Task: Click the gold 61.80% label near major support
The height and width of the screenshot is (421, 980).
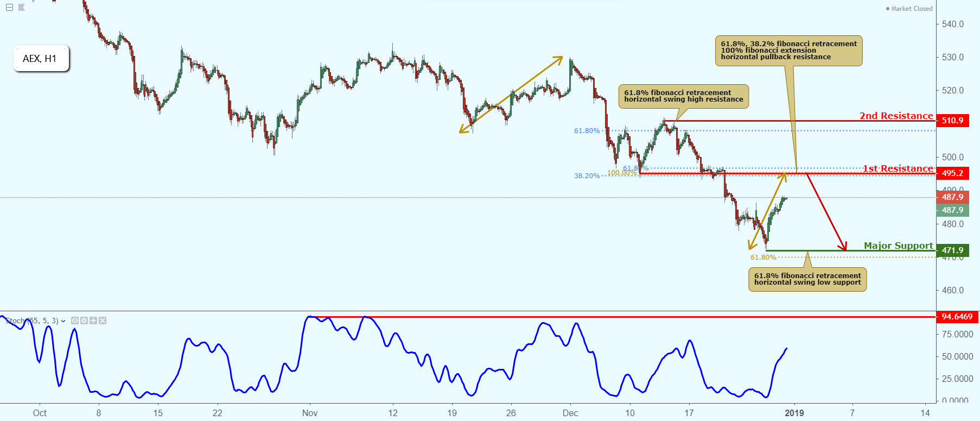Action: 763,257
